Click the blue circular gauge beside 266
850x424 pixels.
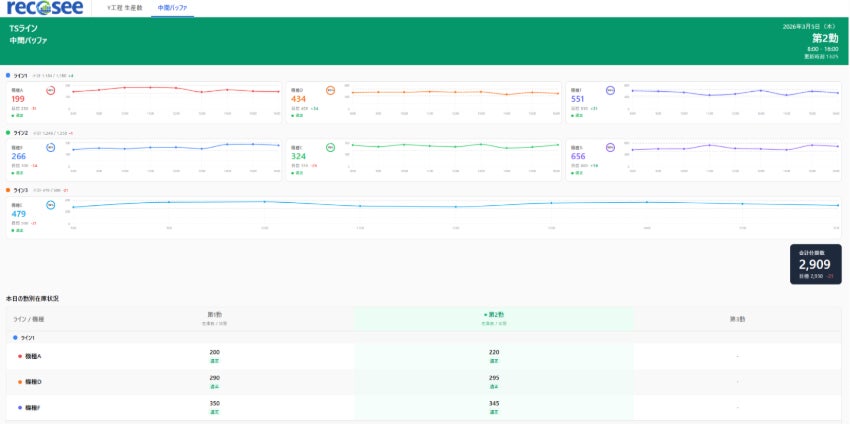point(50,147)
